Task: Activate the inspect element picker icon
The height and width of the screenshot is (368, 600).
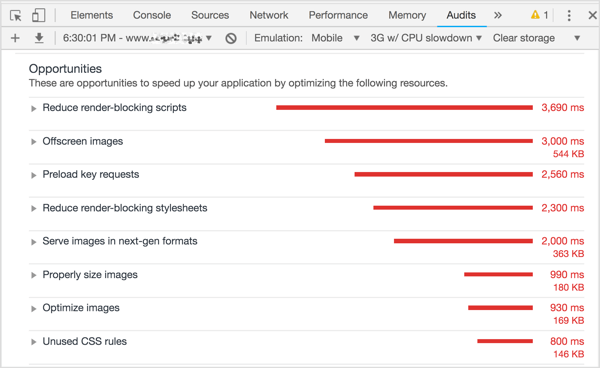Action: coord(16,15)
